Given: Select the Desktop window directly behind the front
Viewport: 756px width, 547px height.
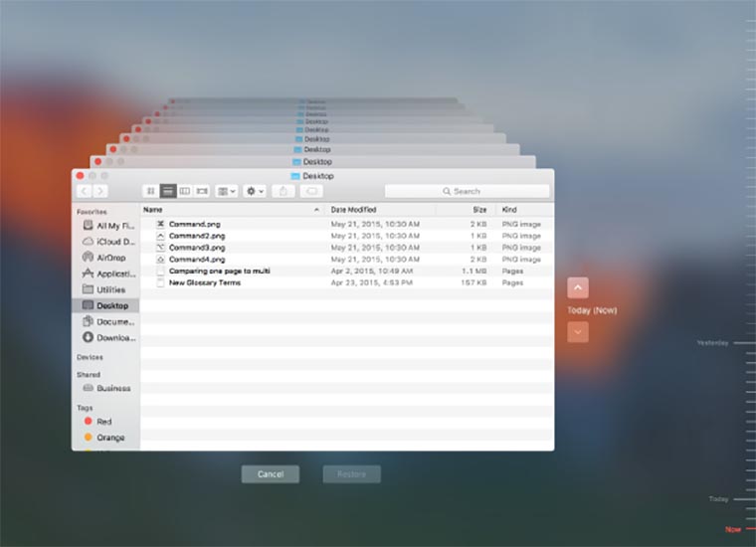Looking at the screenshot, I should tap(312, 162).
